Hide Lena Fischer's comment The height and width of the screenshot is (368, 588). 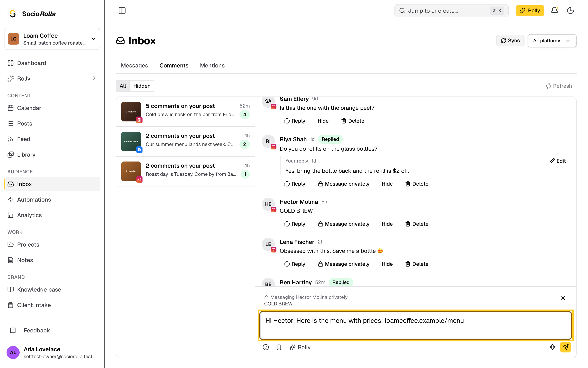pos(387,264)
